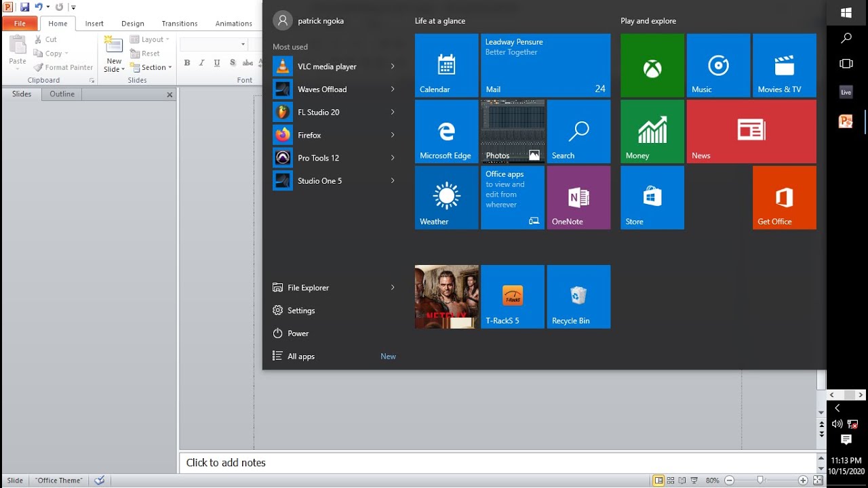The image size is (868, 488).
Task: Toggle text Shadow formatting
Action: coord(233,63)
